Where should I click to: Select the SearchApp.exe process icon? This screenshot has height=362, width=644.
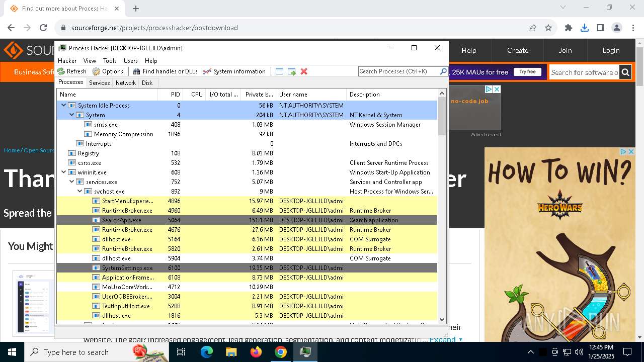tap(96, 220)
